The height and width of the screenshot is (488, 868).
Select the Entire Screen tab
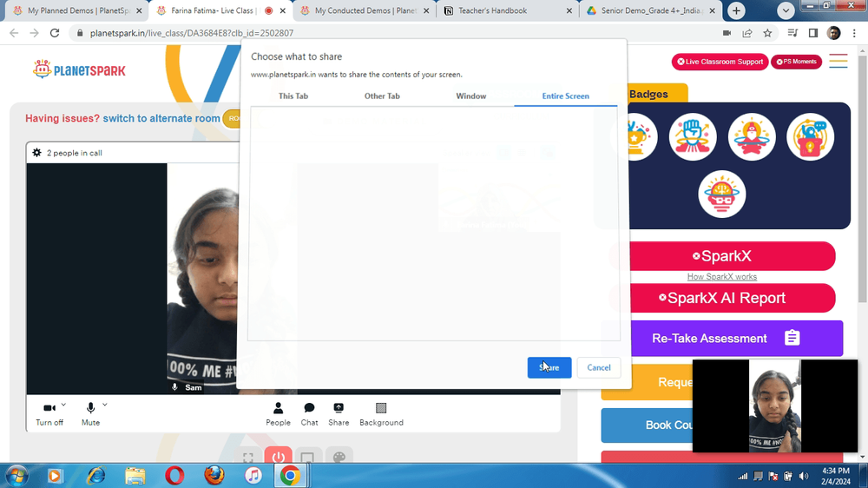point(565,96)
